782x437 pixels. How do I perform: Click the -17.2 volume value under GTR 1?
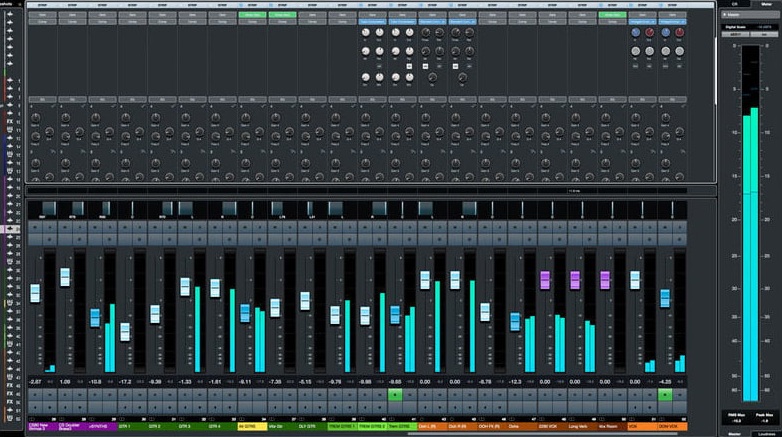[x=125, y=382]
